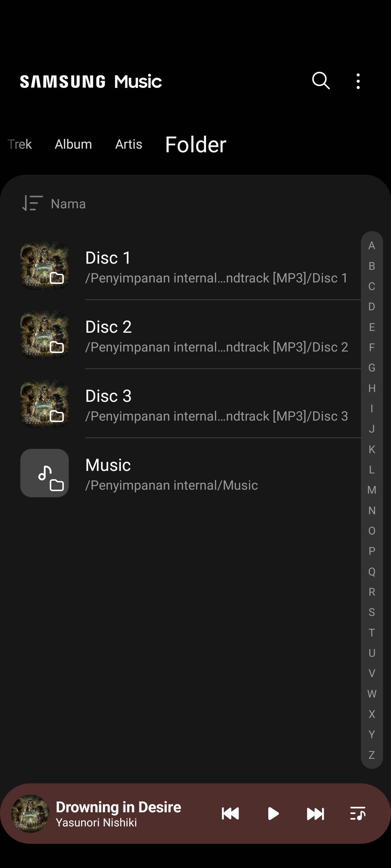The width and height of the screenshot is (391, 868).
Task: Tap the mini player album art
Action: tap(30, 814)
